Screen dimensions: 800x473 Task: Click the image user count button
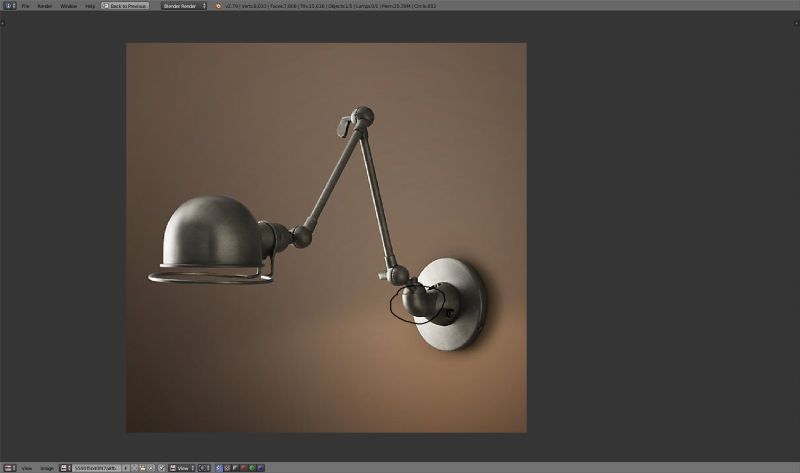(x=126, y=468)
